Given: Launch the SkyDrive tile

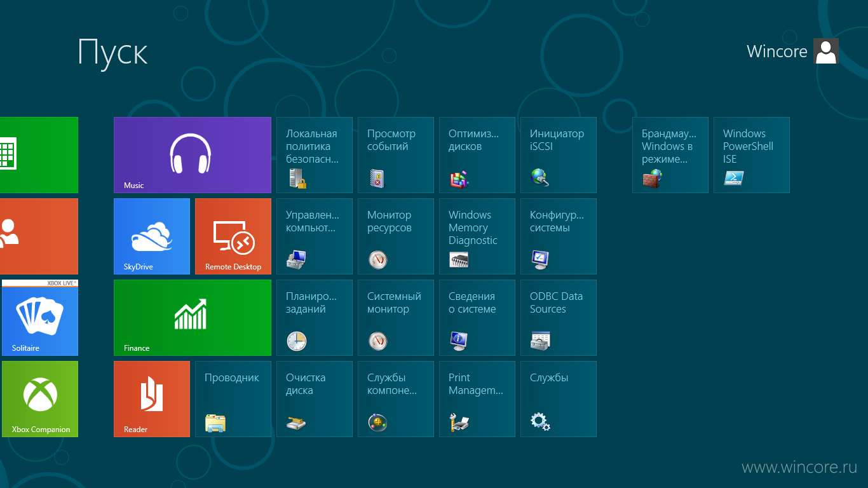Looking at the screenshot, I should click(151, 236).
